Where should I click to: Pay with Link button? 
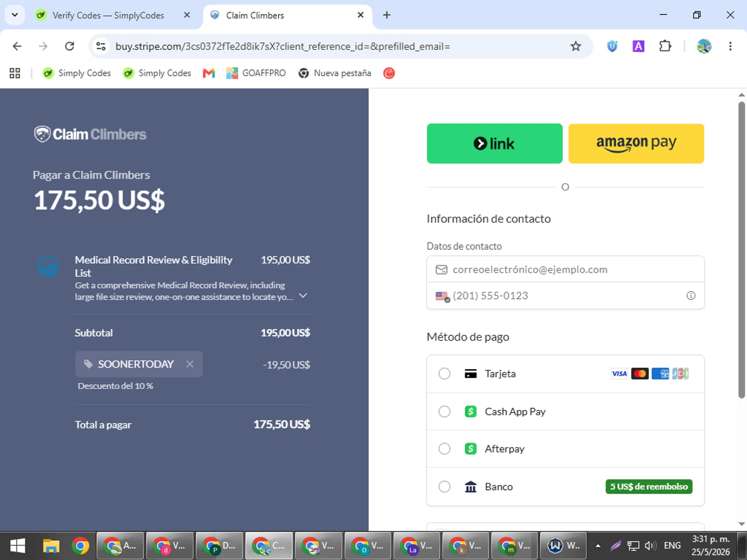pos(495,143)
